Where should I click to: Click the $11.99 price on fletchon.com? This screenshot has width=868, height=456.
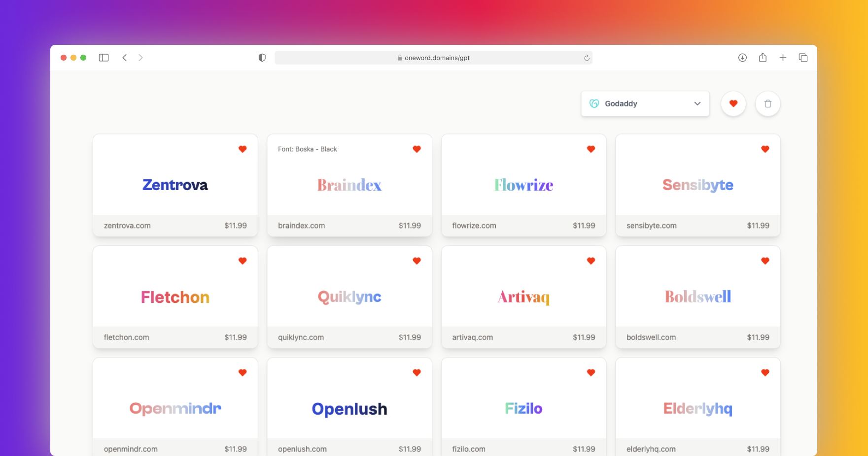point(236,337)
